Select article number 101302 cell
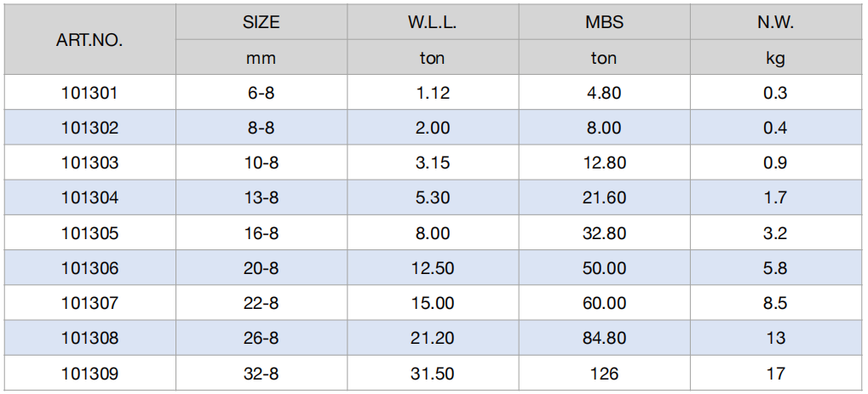 [89, 128]
